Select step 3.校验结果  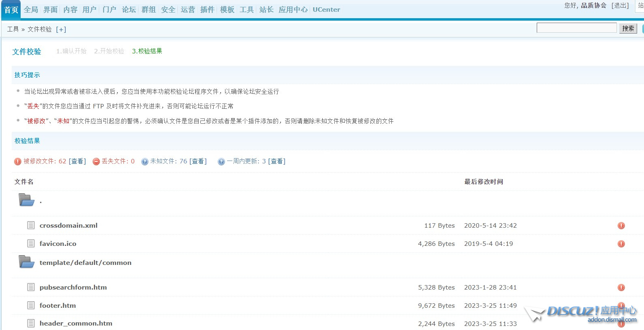coord(147,51)
